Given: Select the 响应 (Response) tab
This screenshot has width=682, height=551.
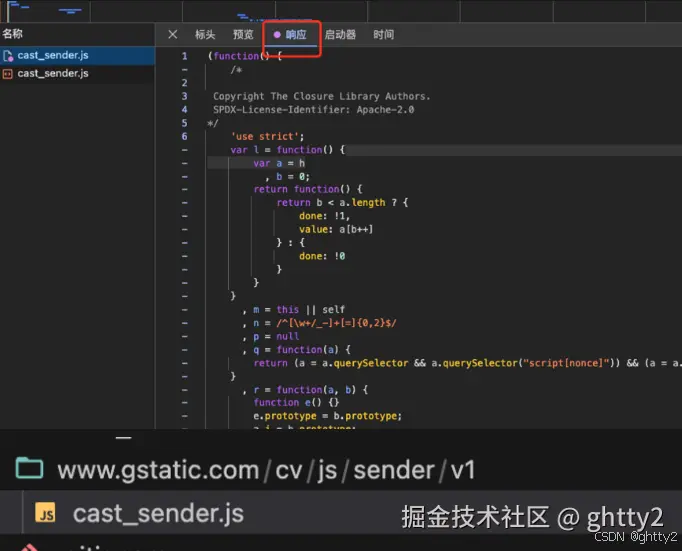Looking at the screenshot, I should [x=290, y=35].
